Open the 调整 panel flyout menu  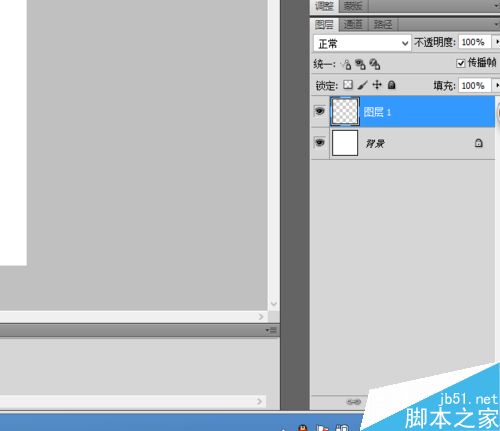[497, 6]
